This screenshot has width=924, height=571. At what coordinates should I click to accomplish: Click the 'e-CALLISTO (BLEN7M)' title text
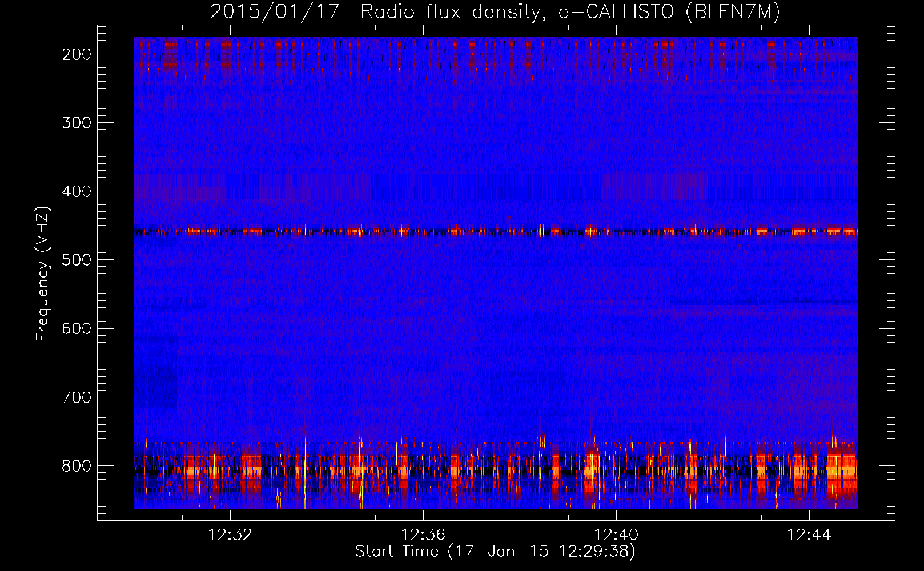[669, 11]
